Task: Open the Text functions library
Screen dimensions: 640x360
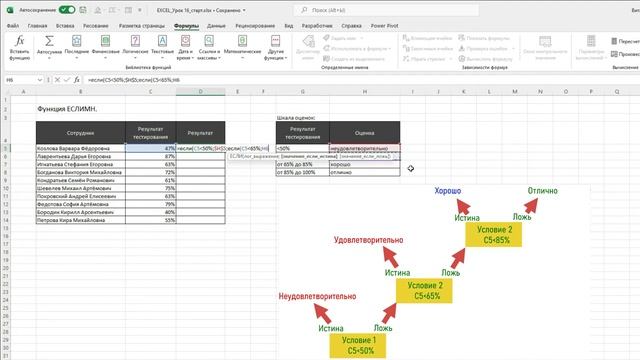Action: tap(162, 48)
